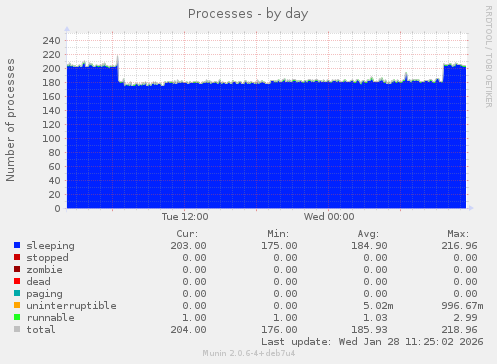Click sleeping average value 184.90

(x=369, y=246)
